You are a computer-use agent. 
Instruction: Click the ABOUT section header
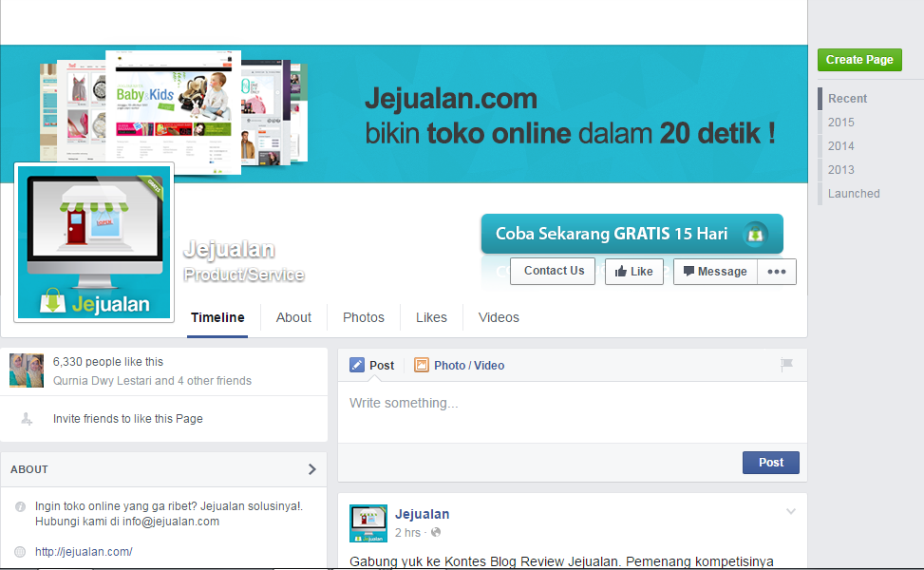(x=164, y=469)
